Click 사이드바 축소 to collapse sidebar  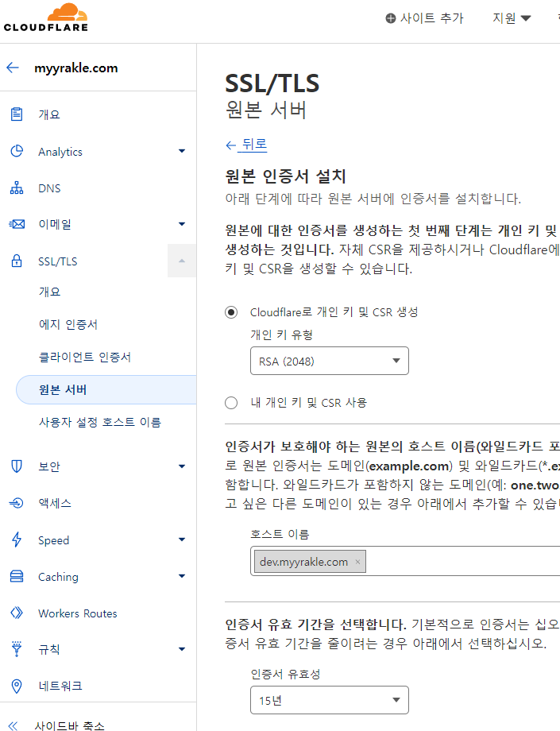[x=69, y=725]
